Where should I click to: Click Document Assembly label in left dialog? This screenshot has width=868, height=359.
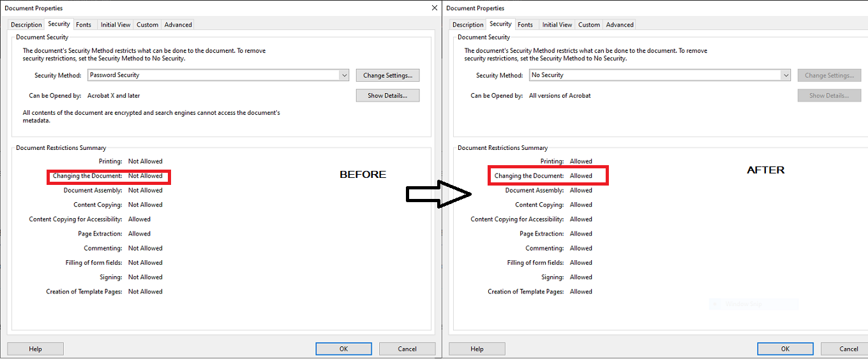93,191
